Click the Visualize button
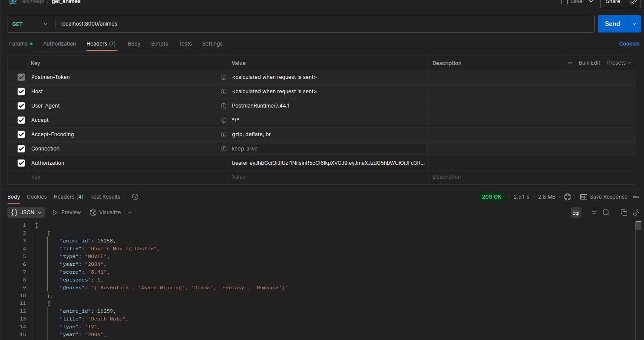 [105, 212]
